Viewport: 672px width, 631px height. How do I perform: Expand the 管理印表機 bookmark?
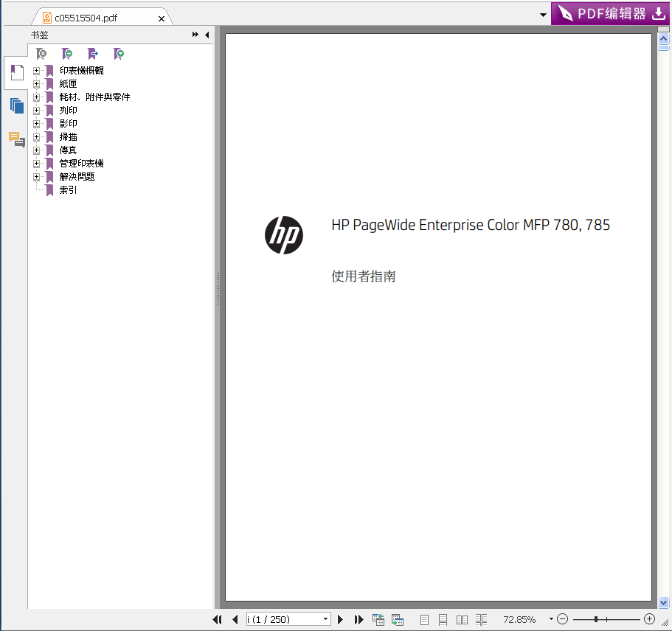[x=36, y=164]
